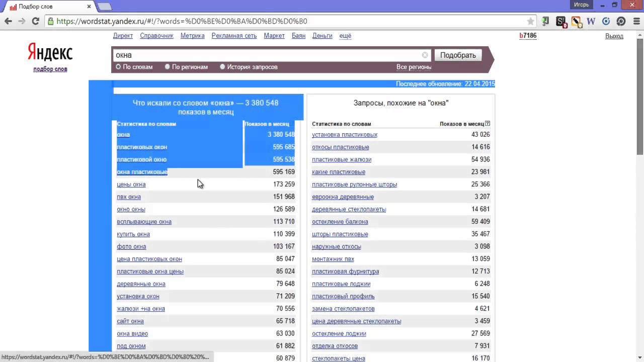This screenshot has height=362, width=644.
Task: Open the blue circular target extension icon
Action: (x=606, y=21)
